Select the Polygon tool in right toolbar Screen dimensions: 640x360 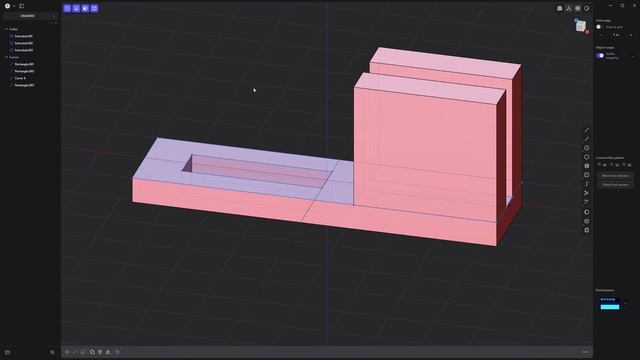point(587,157)
